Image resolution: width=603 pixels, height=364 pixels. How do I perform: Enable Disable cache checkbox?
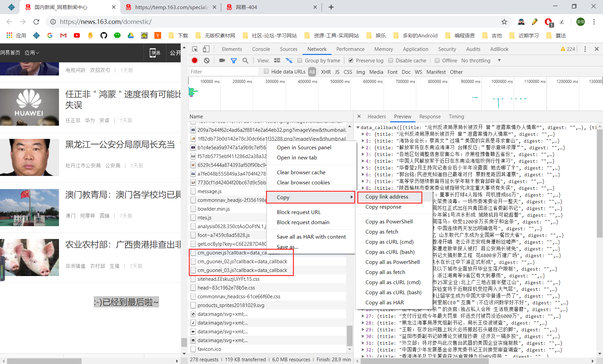(391, 60)
